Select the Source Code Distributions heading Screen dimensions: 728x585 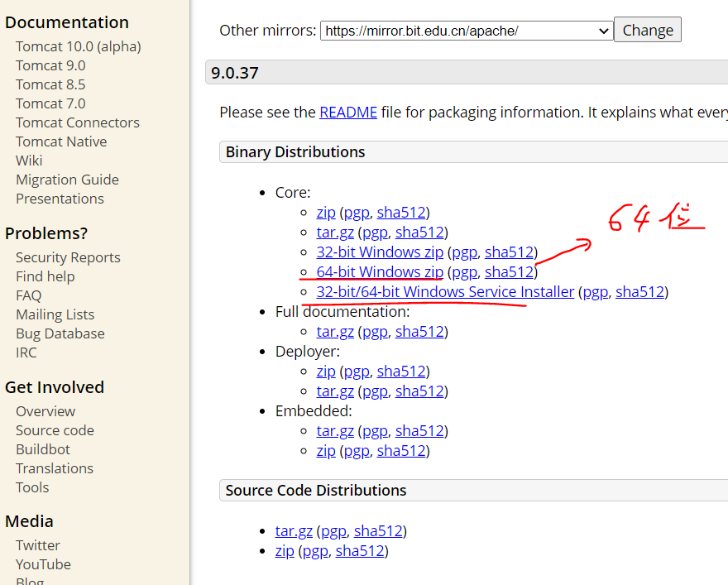coord(316,491)
